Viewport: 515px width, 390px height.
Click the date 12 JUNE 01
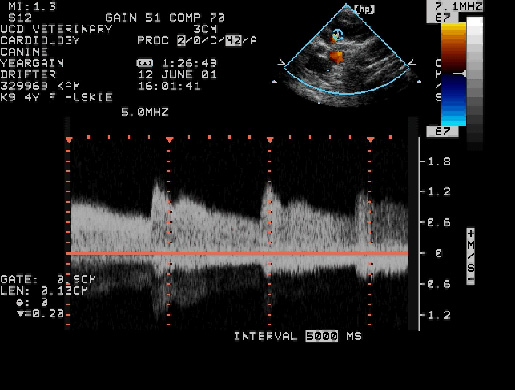tap(177, 74)
